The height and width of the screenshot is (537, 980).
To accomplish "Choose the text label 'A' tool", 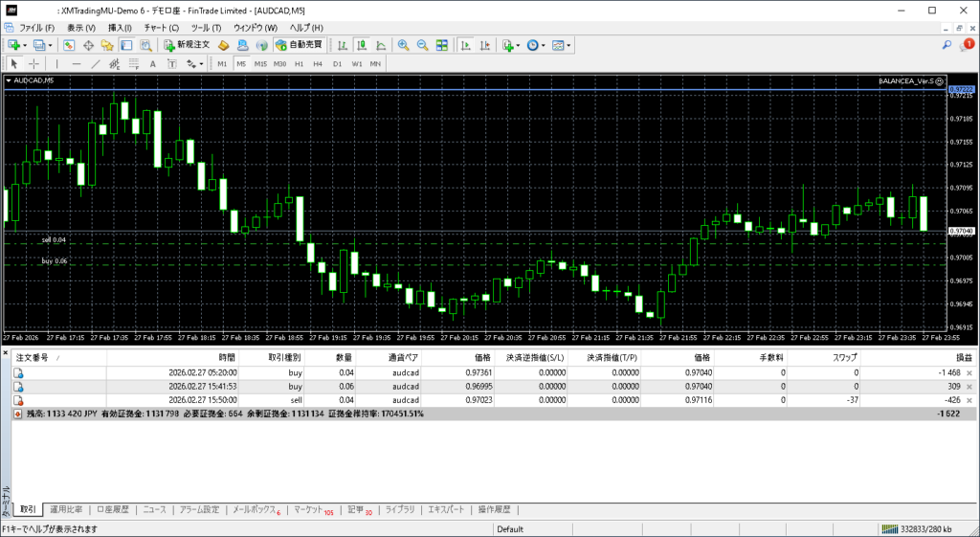I will pyautogui.click(x=153, y=64).
